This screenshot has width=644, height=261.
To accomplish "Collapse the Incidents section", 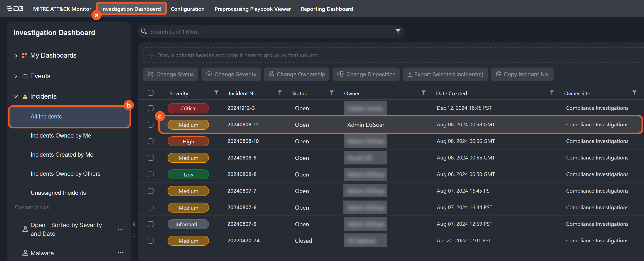I will pyautogui.click(x=16, y=96).
